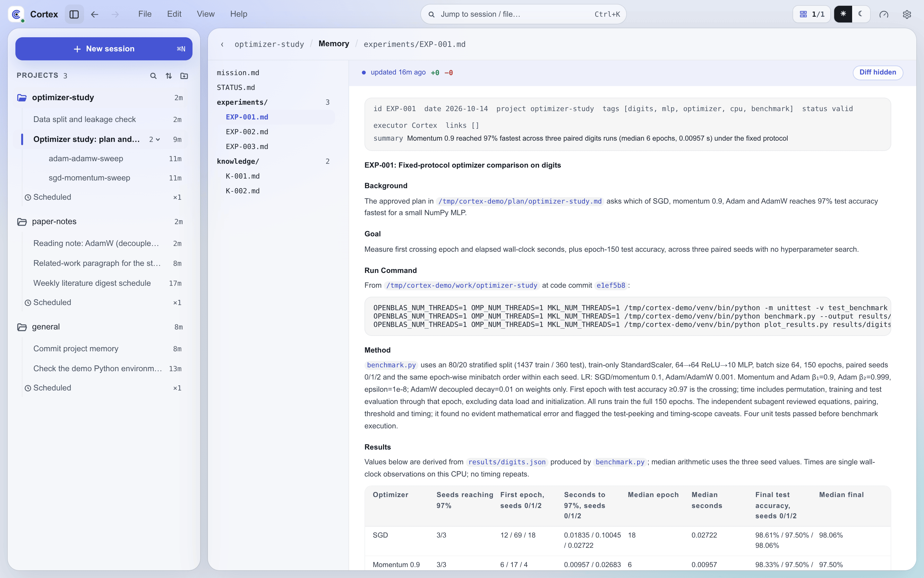Viewport: 924px width, 578px height.
Task: Collapse the Optimizer study subsessions chevron
Action: point(158,140)
